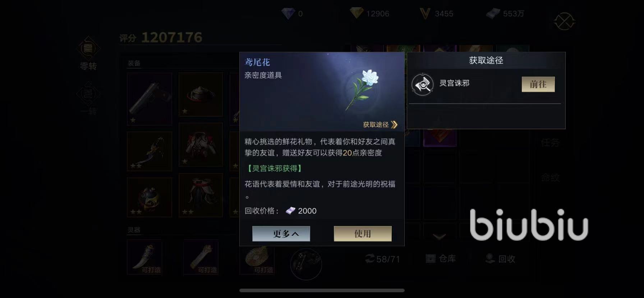Select the red armor chest equipment slot
The image size is (644, 298).
(x=201, y=145)
